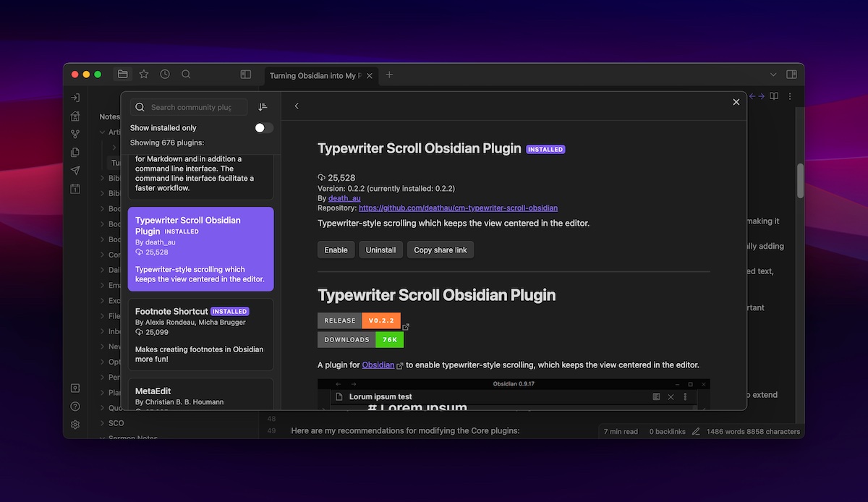Open the starred bookmarks icon
This screenshot has width=868, height=502.
[144, 75]
